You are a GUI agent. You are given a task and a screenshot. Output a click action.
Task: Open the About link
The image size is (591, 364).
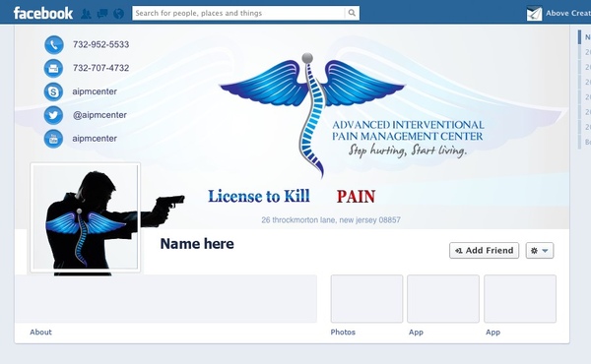click(x=40, y=332)
